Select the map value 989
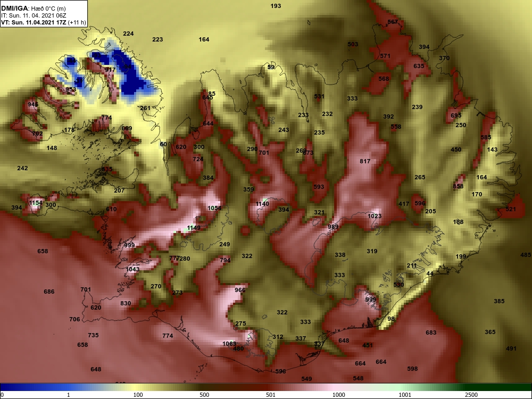 (x=333, y=227)
